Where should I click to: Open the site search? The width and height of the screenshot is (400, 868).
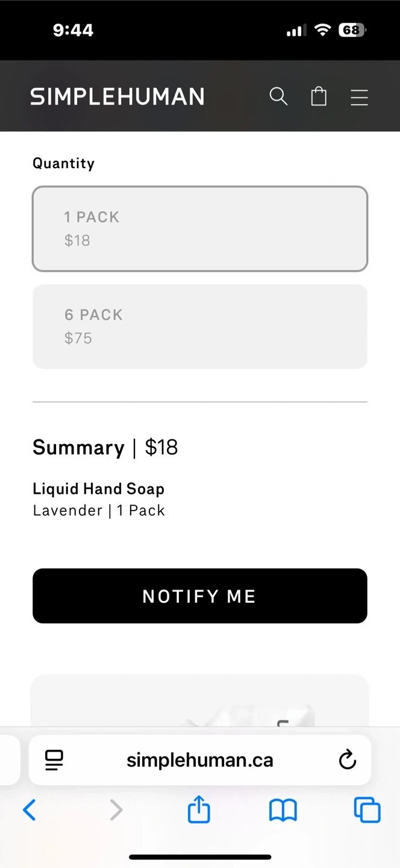[x=278, y=96]
